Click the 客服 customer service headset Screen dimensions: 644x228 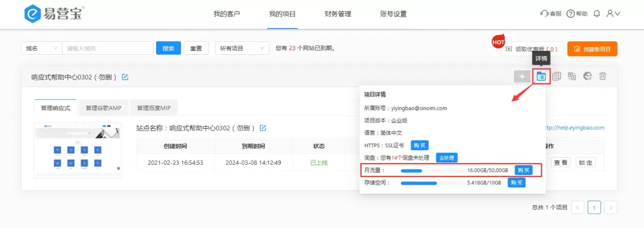point(551,14)
